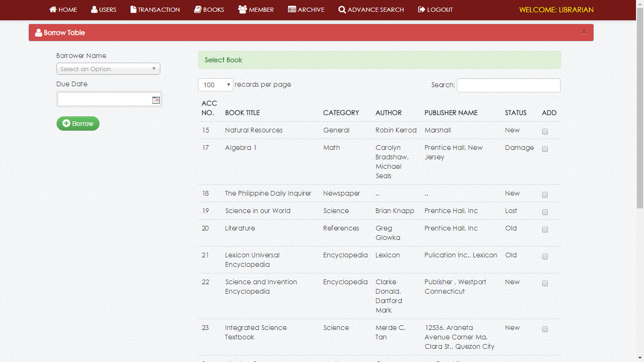Expand the records per page dropdown

[215, 85]
